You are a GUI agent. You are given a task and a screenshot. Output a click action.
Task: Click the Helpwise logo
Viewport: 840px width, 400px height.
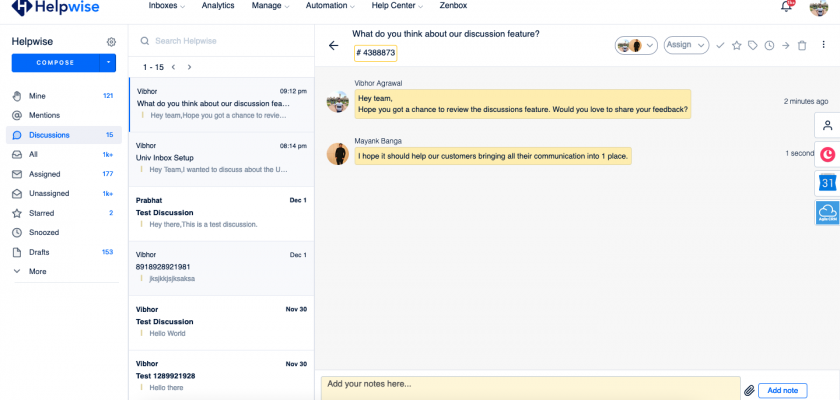(55, 7)
